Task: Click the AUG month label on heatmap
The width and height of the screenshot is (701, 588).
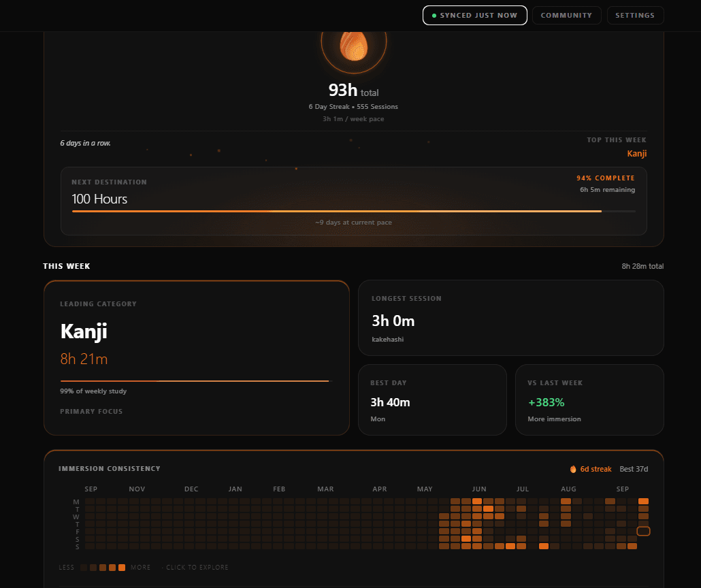Action: point(568,489)
